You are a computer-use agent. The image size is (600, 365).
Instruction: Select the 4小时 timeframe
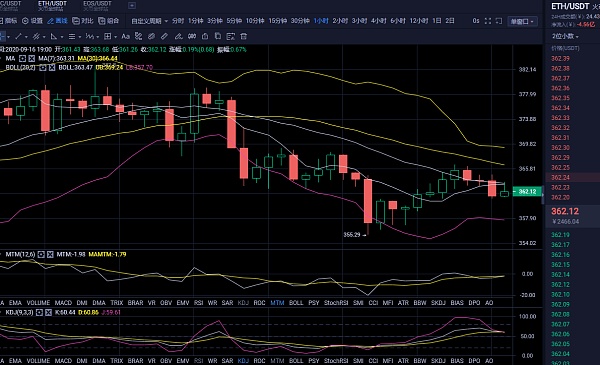(x=378, y=21)
